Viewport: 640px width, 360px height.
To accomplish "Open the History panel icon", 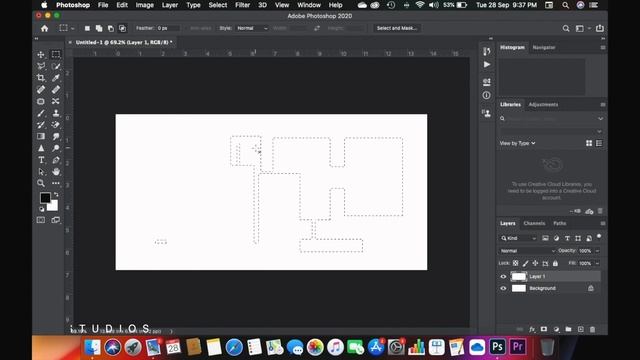I will pyautogui.click(x=487, y=51).
